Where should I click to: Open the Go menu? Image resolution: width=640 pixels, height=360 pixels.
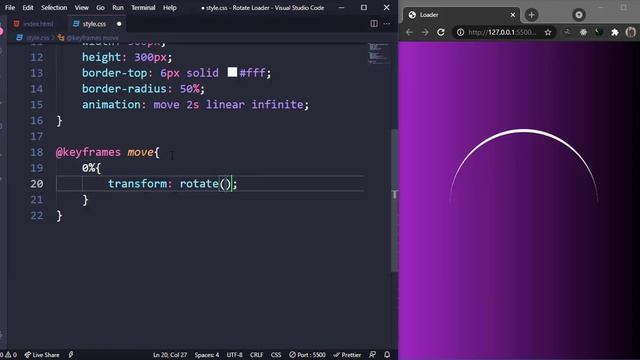(100, 7)
